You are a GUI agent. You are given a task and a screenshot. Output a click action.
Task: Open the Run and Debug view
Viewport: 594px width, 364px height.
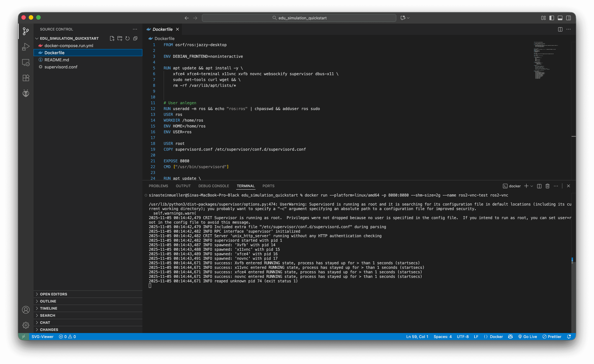click(x=26, y=47)
